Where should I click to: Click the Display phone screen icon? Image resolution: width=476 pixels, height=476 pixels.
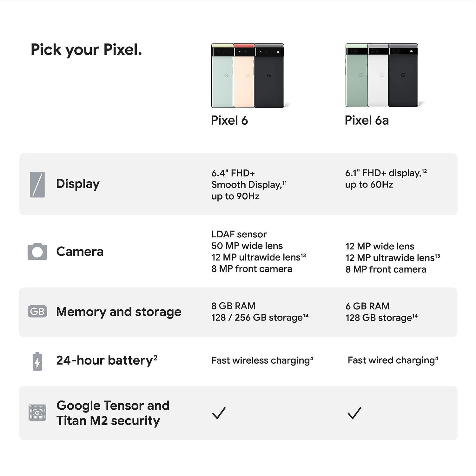[x=37, y=184]
